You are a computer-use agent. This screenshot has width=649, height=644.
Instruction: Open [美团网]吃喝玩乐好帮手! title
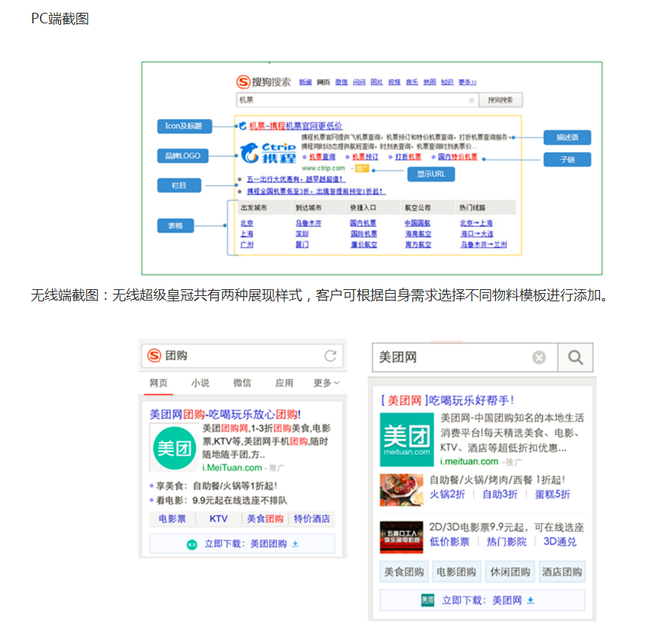(x=447, y=401)
